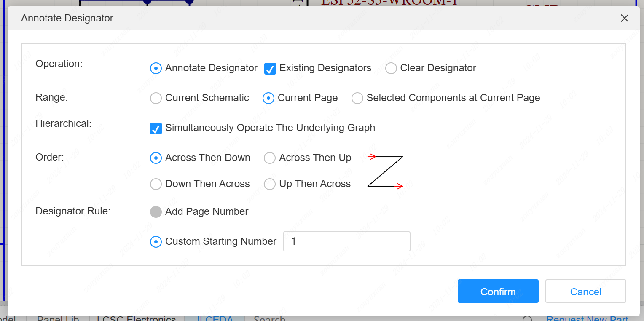Set range to Current Schematic

click(156, 98)
